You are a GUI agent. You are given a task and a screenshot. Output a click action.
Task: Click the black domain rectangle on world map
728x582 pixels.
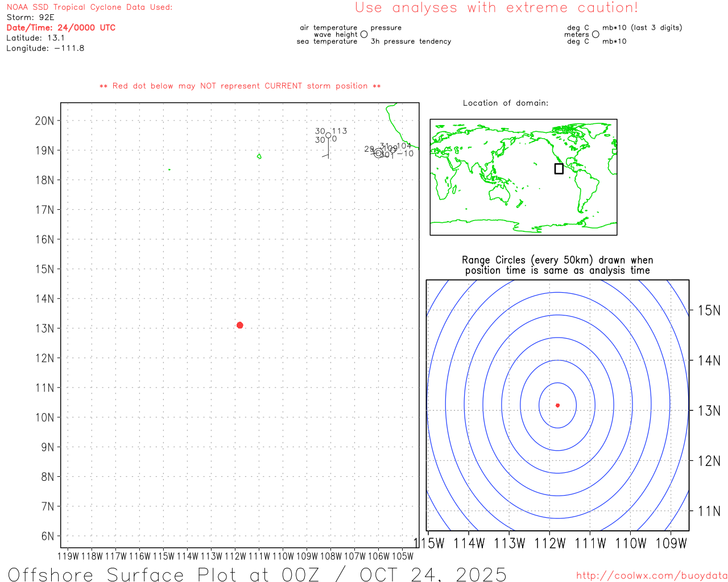pyautogui.click(x=559, y=169)
